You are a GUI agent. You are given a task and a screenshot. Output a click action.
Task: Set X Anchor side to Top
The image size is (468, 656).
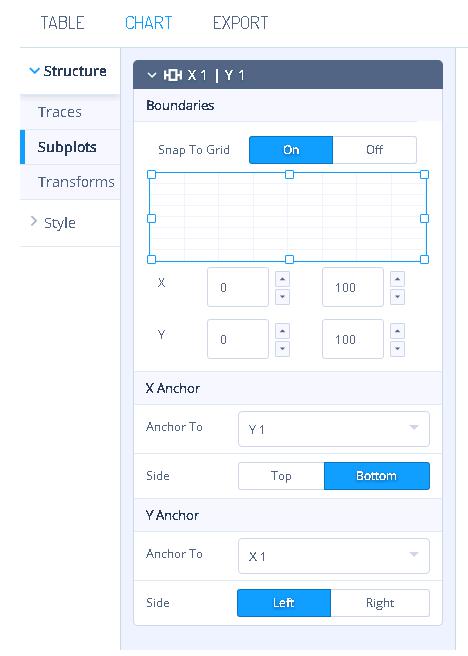point(281,476)
